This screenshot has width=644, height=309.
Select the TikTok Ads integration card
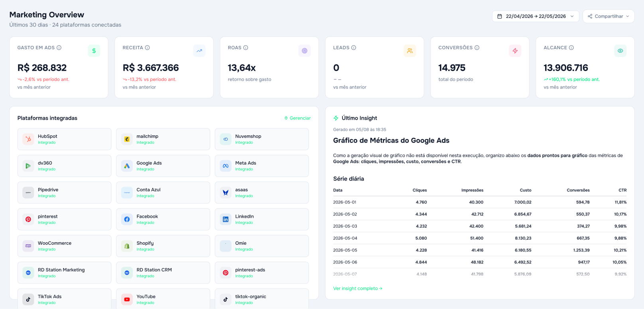64,299
